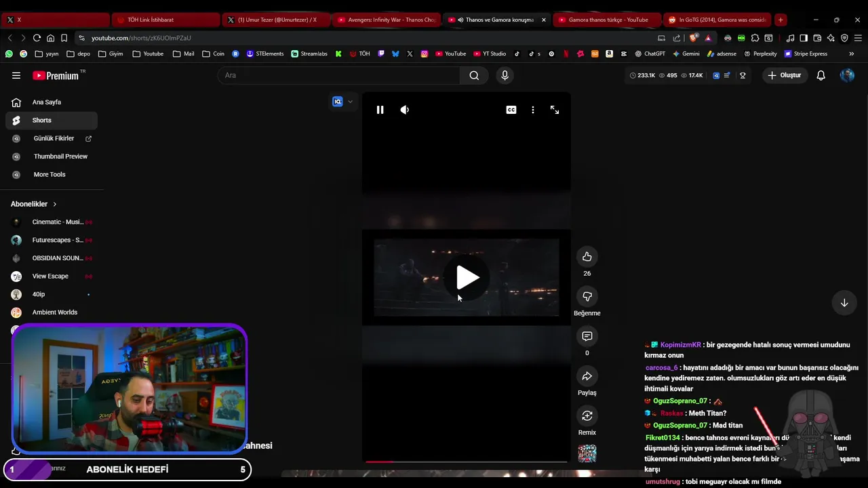The height and width of the screenshot is (488, 868).
Task: Like the Short with the thumbs-up
Action: point(587,256)
